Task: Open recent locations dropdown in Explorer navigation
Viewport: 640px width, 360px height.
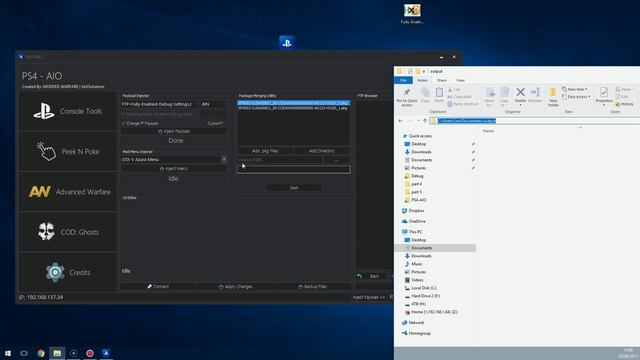Action: coord(418,121)
